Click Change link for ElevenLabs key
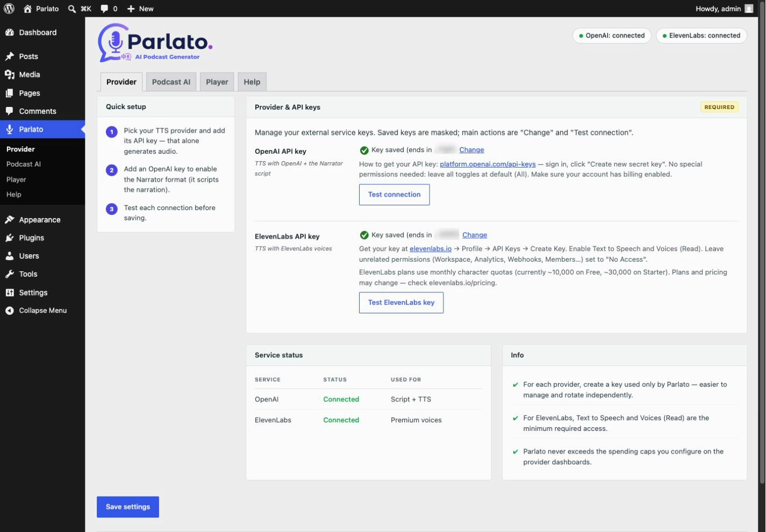 475,235
